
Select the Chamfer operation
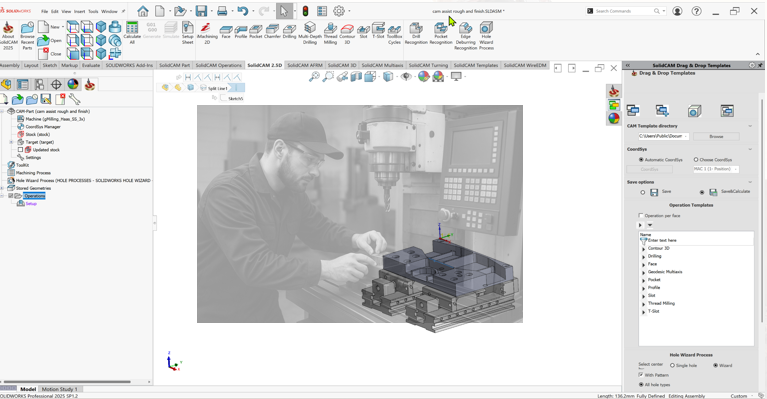[x=272, y=32]
